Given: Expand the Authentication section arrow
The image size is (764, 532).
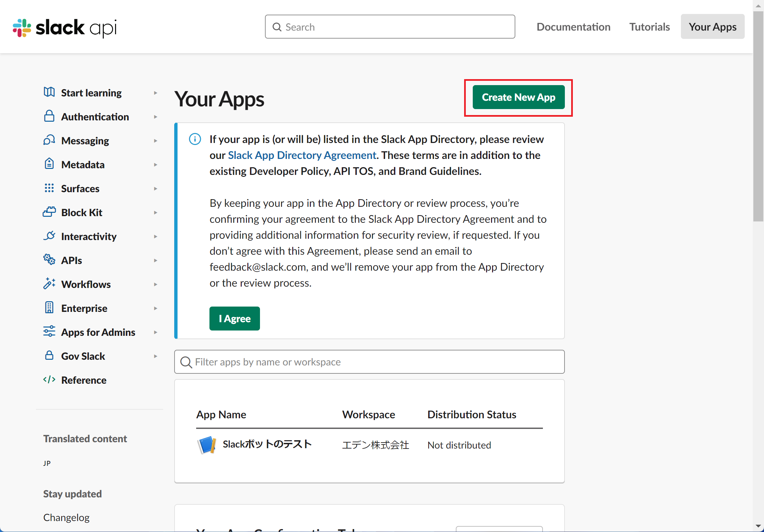Looking at the screenshot, I should (155, 117).
